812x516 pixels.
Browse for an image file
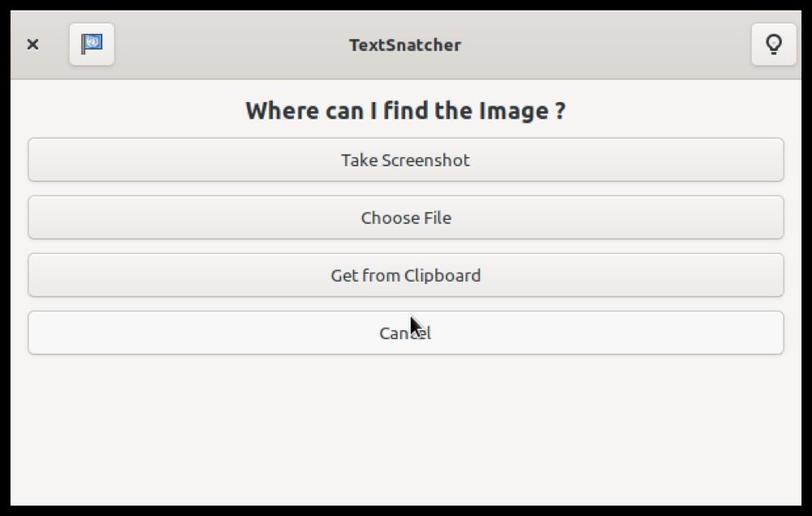(x=405, y=217)
